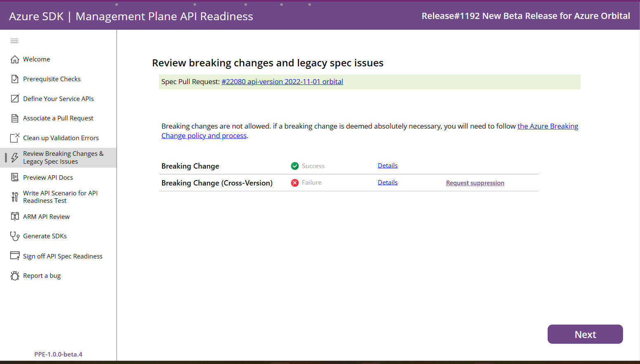This screenshot has width=640, height=364.
Task: Open Define Your Service APIs step
Action: tap(58, 99)
